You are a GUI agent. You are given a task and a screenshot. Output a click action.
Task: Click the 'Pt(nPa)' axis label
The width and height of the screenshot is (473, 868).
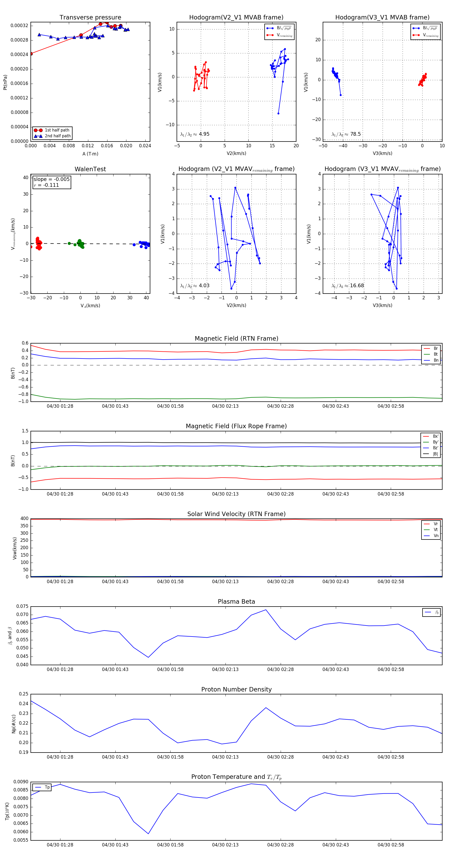coord(5,82)
